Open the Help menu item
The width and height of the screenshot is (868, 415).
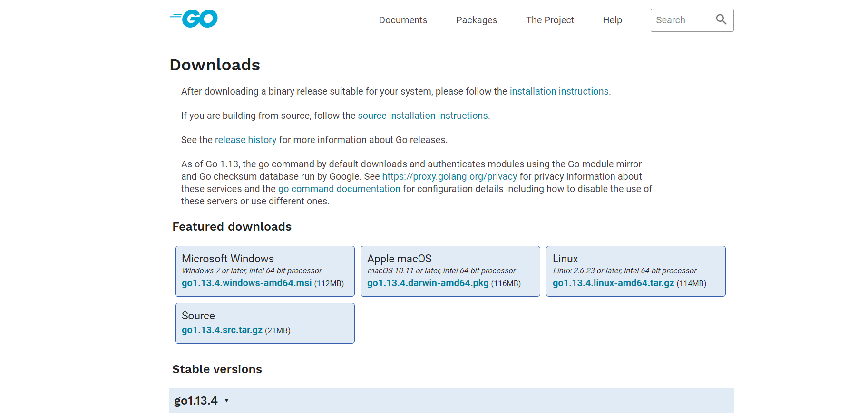point(612,20)
